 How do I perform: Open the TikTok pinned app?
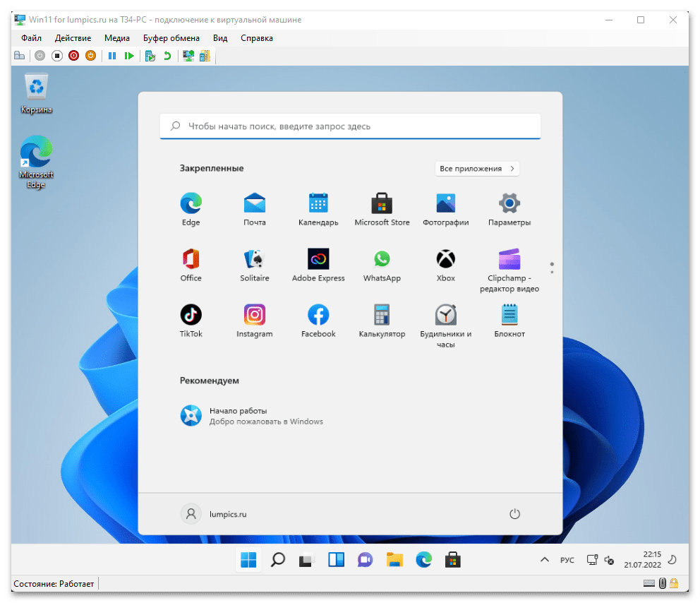(x=191, y=321)
